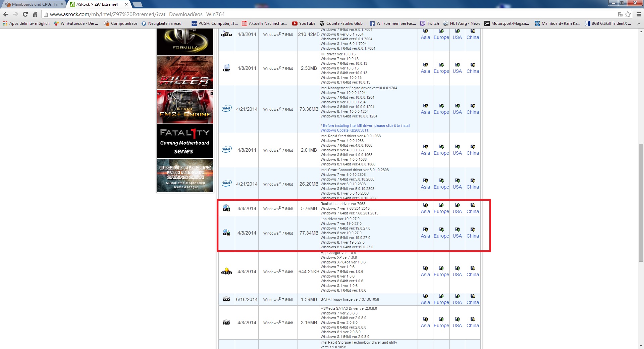This screenshot has height=349, width=644.
Task: Open a new browser tab
Action: point(137,4)
